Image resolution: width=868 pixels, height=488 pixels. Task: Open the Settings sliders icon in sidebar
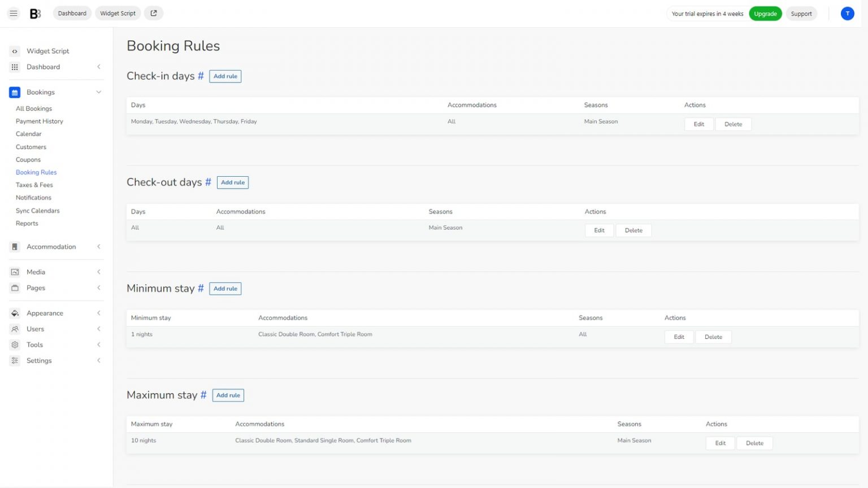pos(14,360)
